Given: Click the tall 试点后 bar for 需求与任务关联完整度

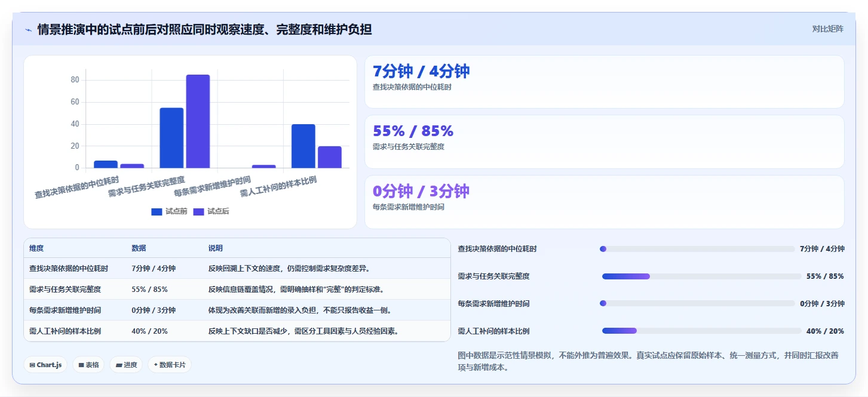Looking at the screenshot, I should point(198,121).
